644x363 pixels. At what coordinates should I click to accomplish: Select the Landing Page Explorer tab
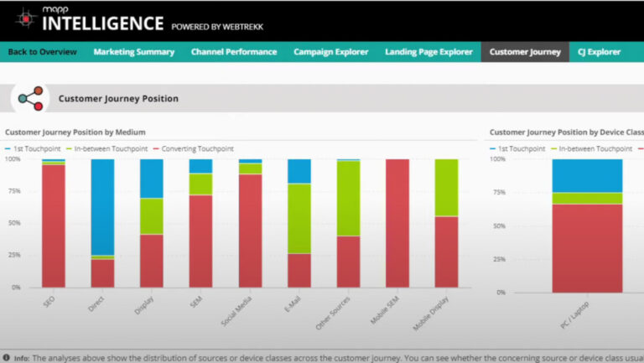(x=428, y=52)
